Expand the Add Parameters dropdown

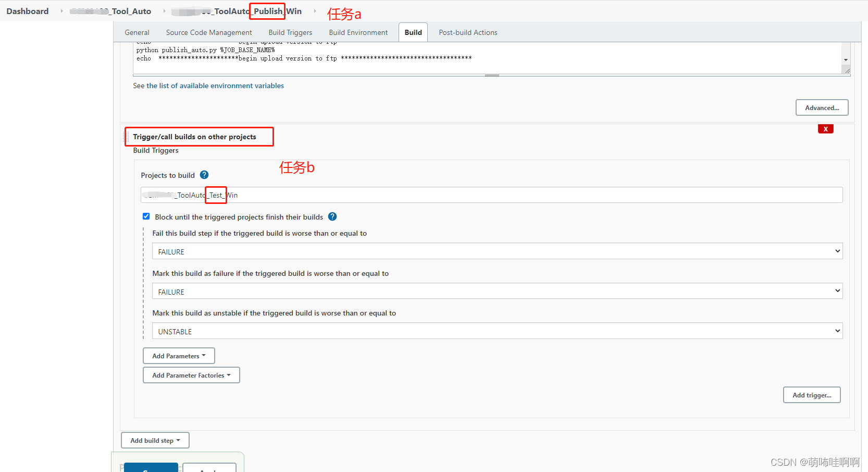click(x=179, y=356)
